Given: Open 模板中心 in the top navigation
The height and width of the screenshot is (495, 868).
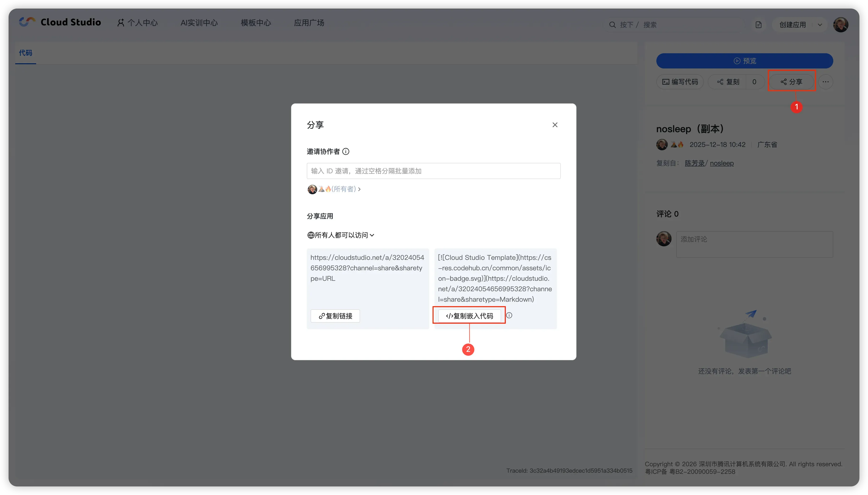Looking at the screenshot, I should point(256,23).
